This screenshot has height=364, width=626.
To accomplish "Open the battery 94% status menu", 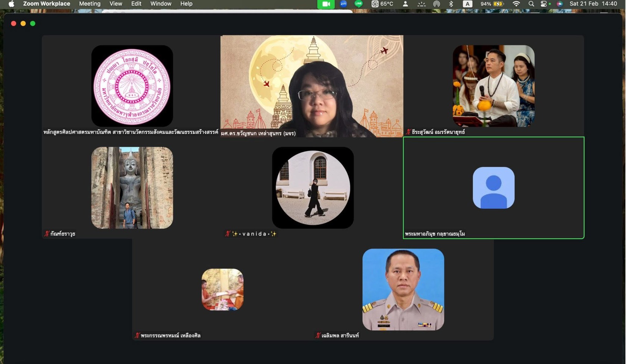I will pos(492,4).
